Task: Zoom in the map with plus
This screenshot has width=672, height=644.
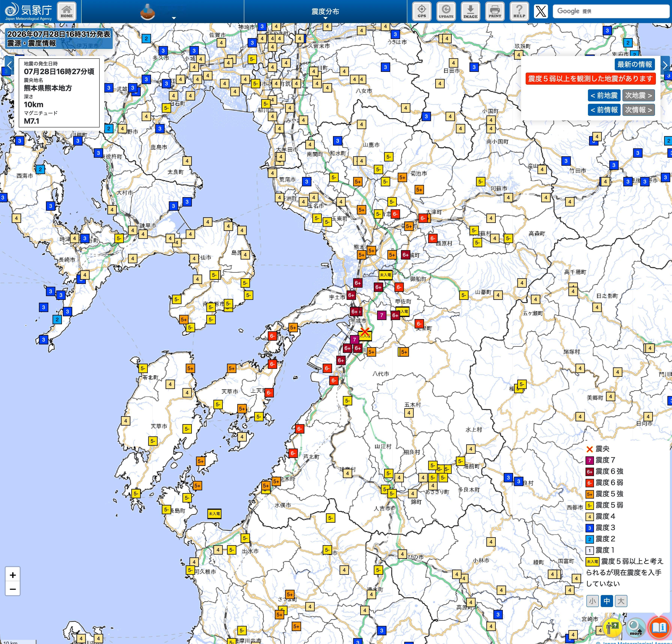Action: click(x=13, y=575)
